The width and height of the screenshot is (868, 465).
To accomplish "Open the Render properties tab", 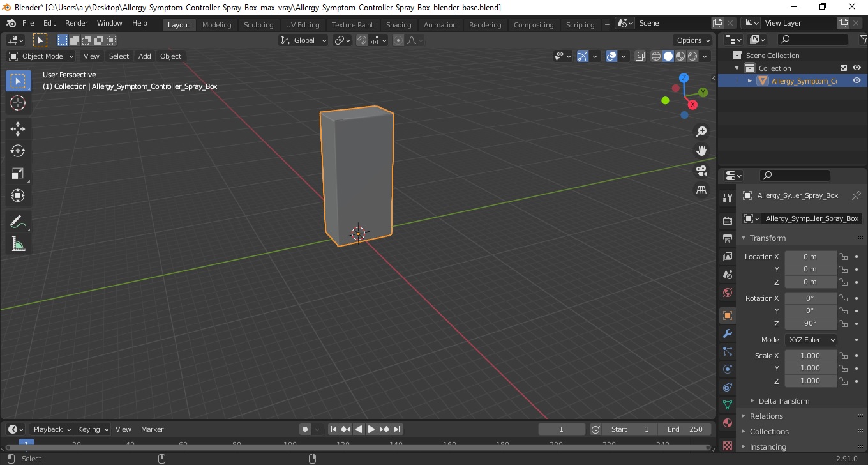I will (x=727, y=220).
